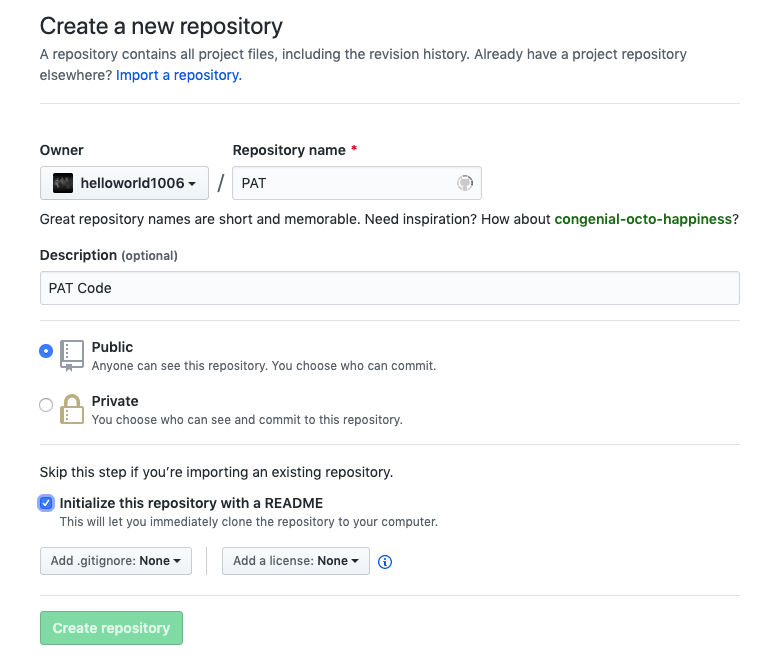Select the Private visibility radio button
This screenshot has height=664, width=775.
[46, 405]
